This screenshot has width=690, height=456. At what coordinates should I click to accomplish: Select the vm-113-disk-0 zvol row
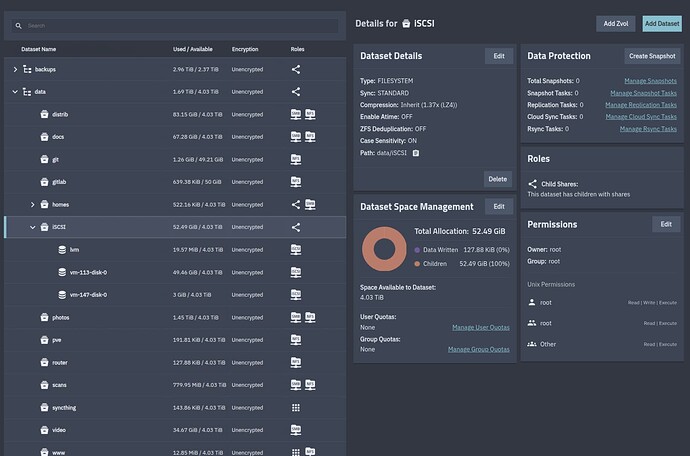(88, 272)
